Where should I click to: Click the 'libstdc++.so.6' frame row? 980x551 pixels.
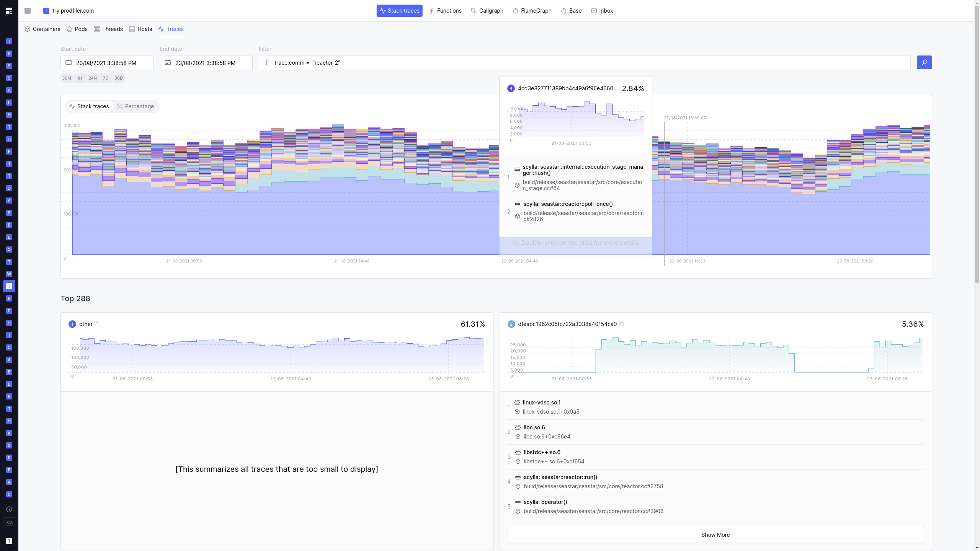(x=715, y=457)
